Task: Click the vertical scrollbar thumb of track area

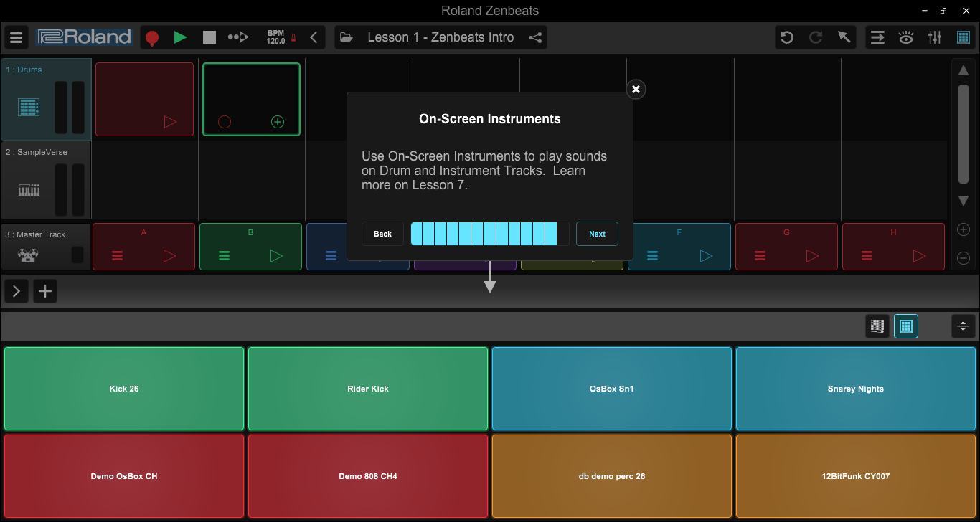Action: click(x=963, y=135)
